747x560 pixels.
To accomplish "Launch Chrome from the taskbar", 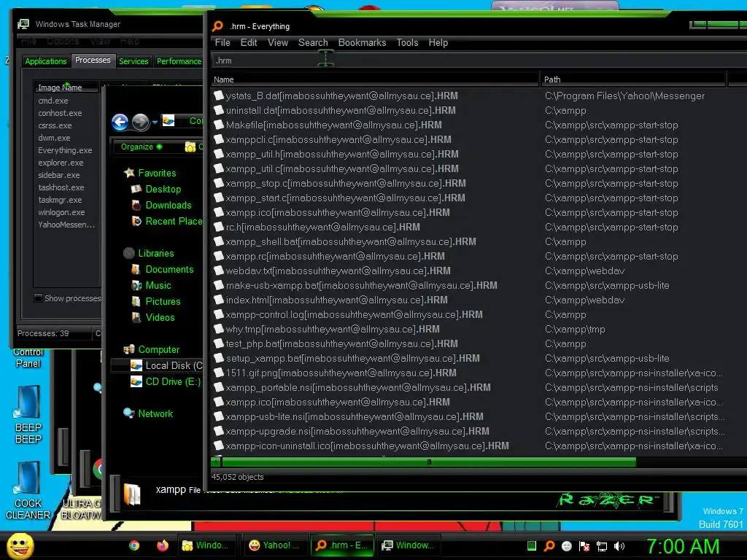I will 134,545.
